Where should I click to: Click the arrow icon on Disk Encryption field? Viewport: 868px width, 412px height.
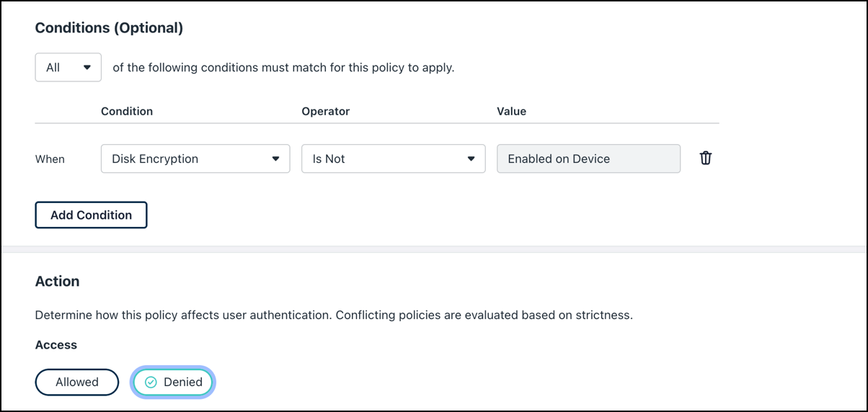pyautogui.click(x=275, y=159)
